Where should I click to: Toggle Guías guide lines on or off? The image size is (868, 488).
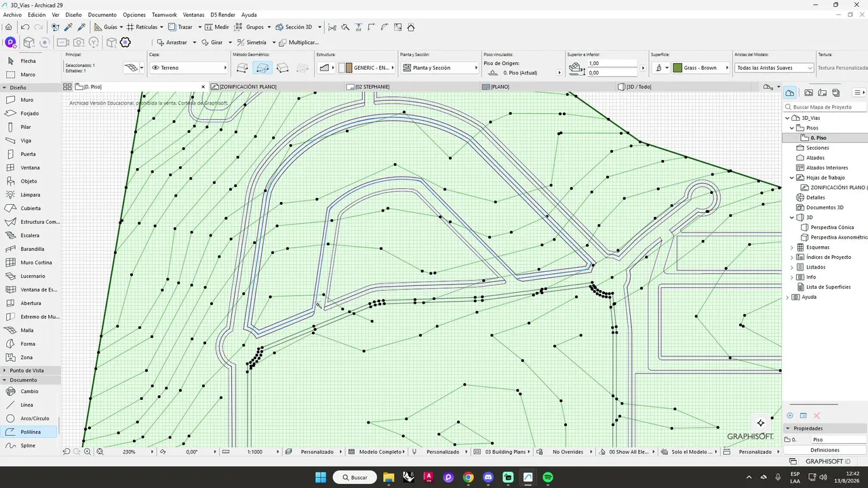[x=105, y=27]
